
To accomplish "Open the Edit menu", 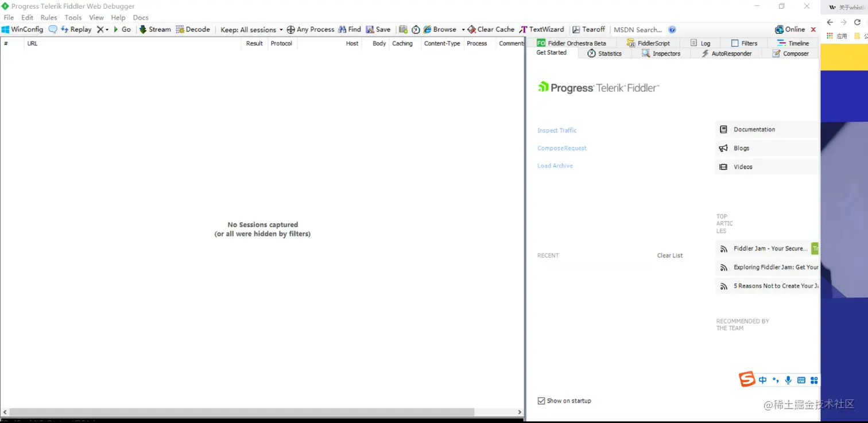I will pyautogui.click(x=27, y=17).
